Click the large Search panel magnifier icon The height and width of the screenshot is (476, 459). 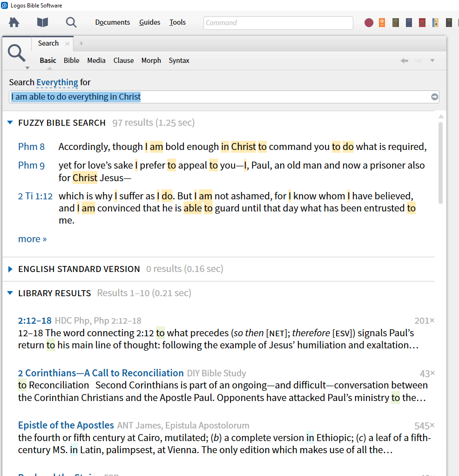click(x=16, y=53)
